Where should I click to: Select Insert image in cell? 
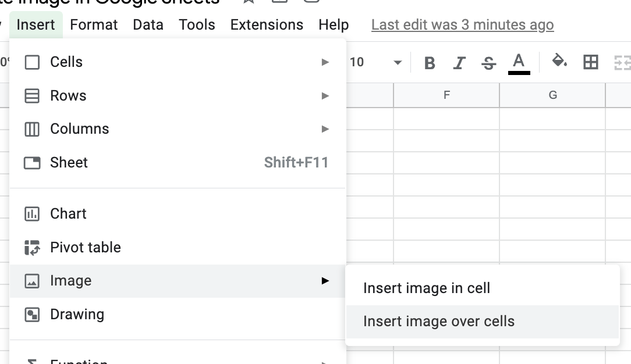(427, 288)
